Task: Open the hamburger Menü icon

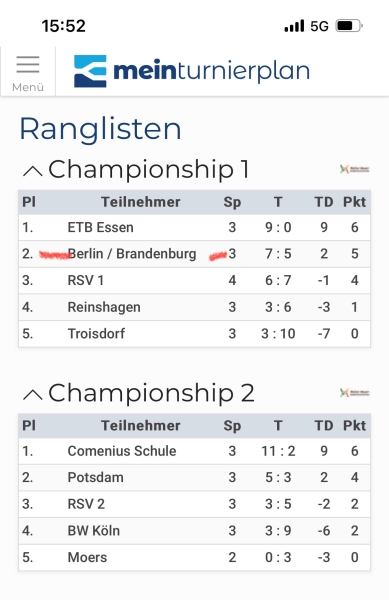Action: 28,73
